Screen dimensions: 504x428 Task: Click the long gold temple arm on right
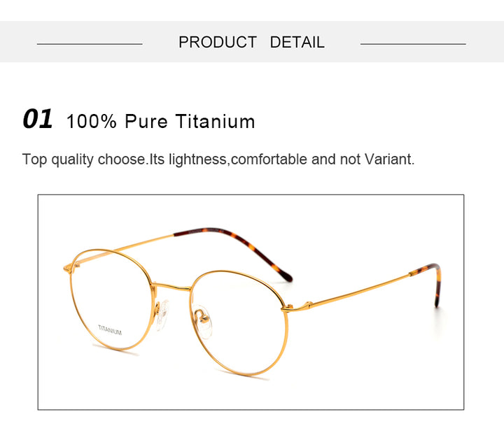360,290
